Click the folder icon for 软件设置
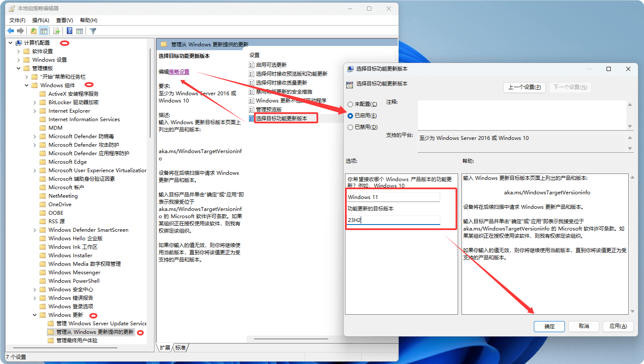The image size is (644, 364). (26, 51)
